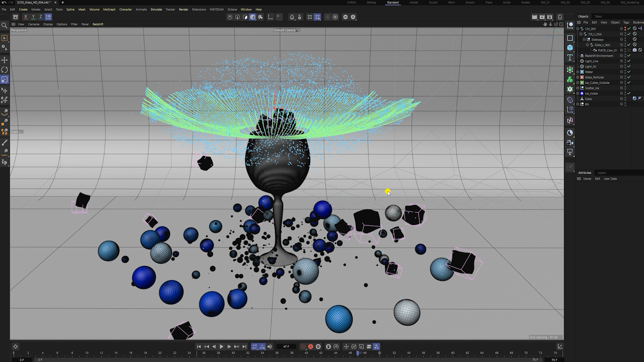Click the current frame field showing 47 F
This screenshot has height=362, width=644.
pos(286,347)
